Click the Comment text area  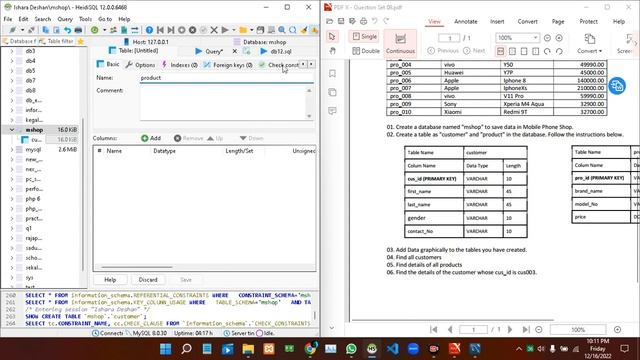[224, 103]
